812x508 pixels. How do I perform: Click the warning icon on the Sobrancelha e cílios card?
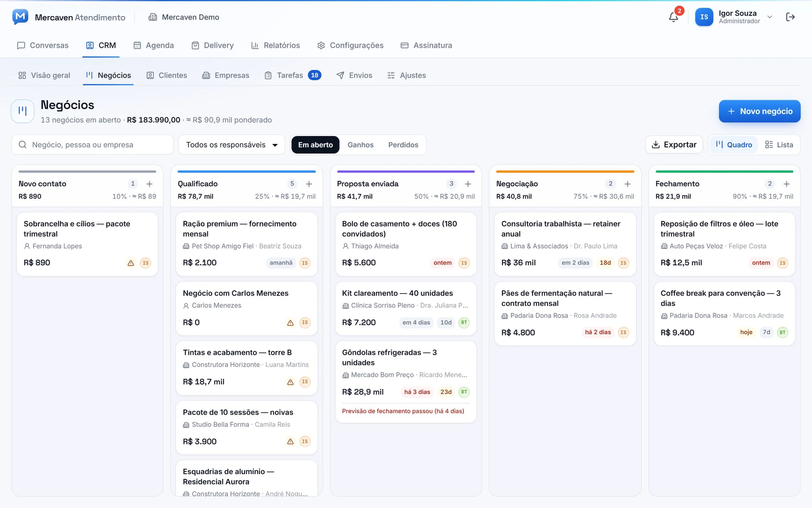(x=131, y=263)
